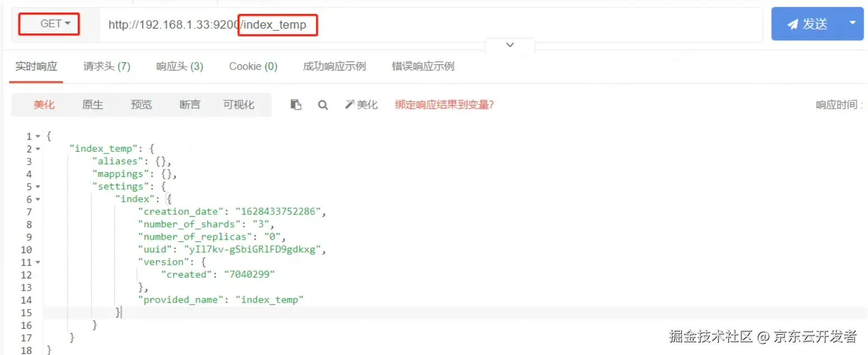The height and width of the screenshot is (355, 868).
Task: Switch to the 实时响应 tab
Action: click(x=36, y=67)
